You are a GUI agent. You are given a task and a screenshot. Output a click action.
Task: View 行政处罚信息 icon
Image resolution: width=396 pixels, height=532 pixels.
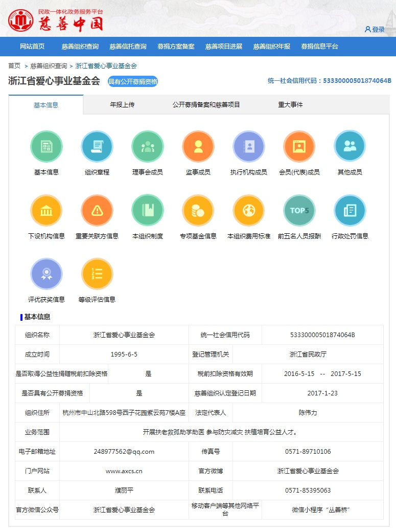coord(350,210)
